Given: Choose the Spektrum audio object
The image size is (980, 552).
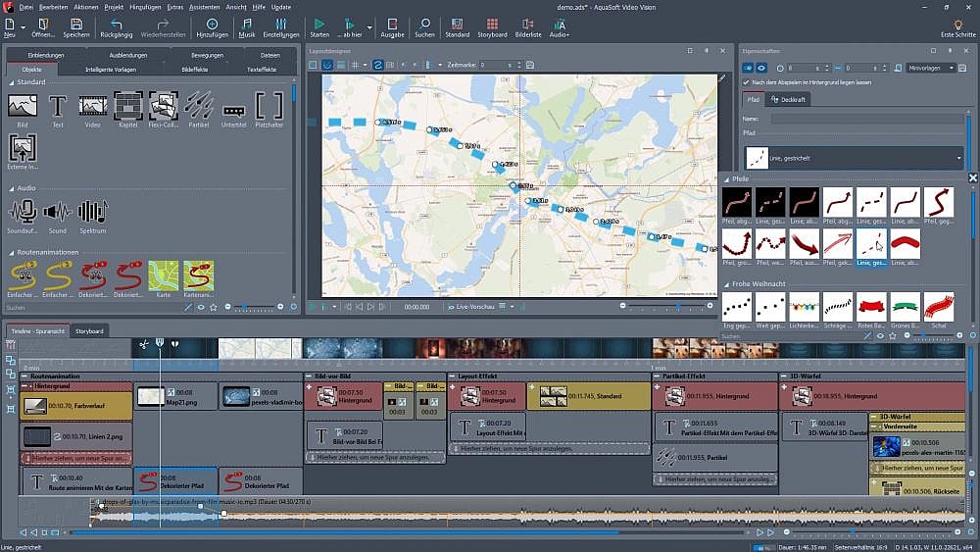Looking at the screenshot, I should (92, 212).
